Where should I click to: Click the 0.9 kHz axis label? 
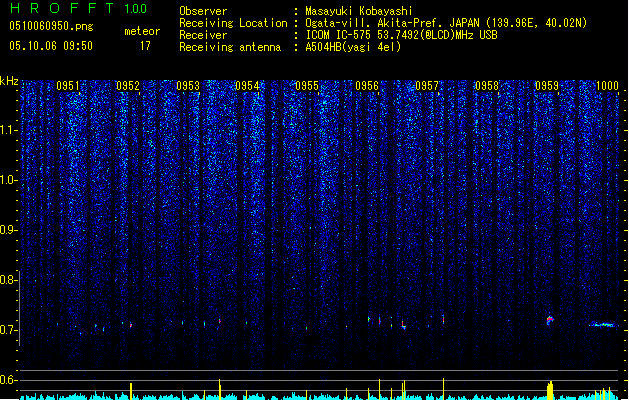[8, 230]
